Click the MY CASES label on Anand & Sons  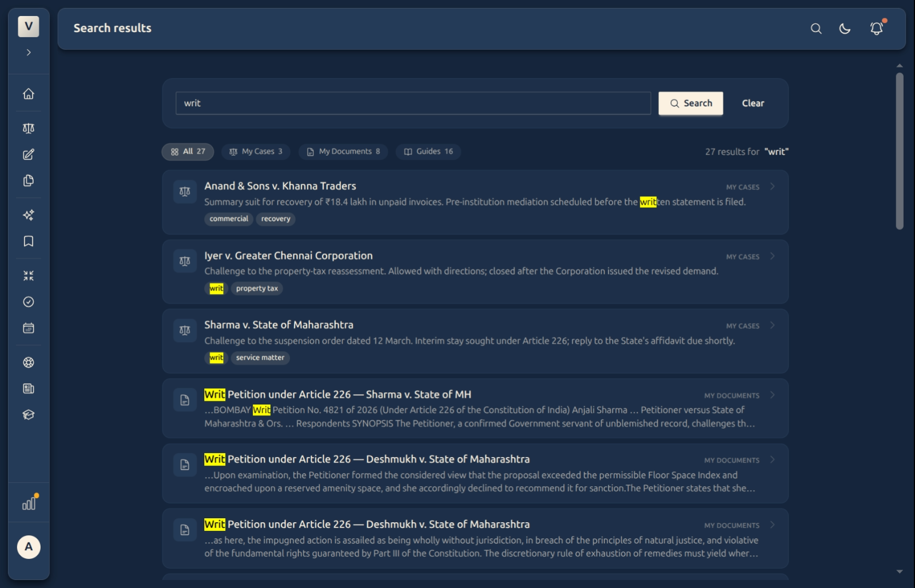pos(742,187)
